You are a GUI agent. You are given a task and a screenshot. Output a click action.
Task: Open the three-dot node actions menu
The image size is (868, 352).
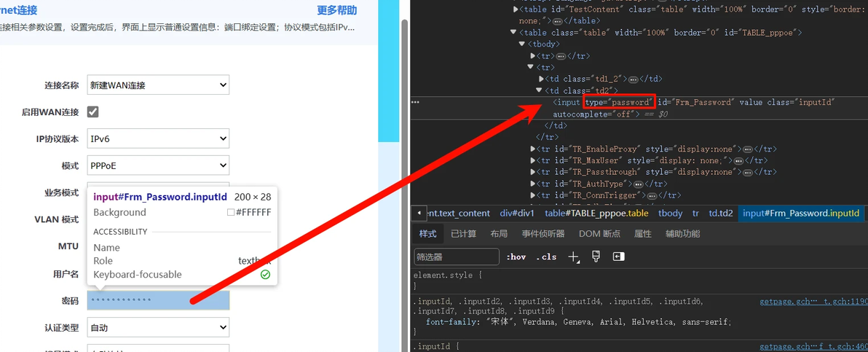click(x=415, y=102)
